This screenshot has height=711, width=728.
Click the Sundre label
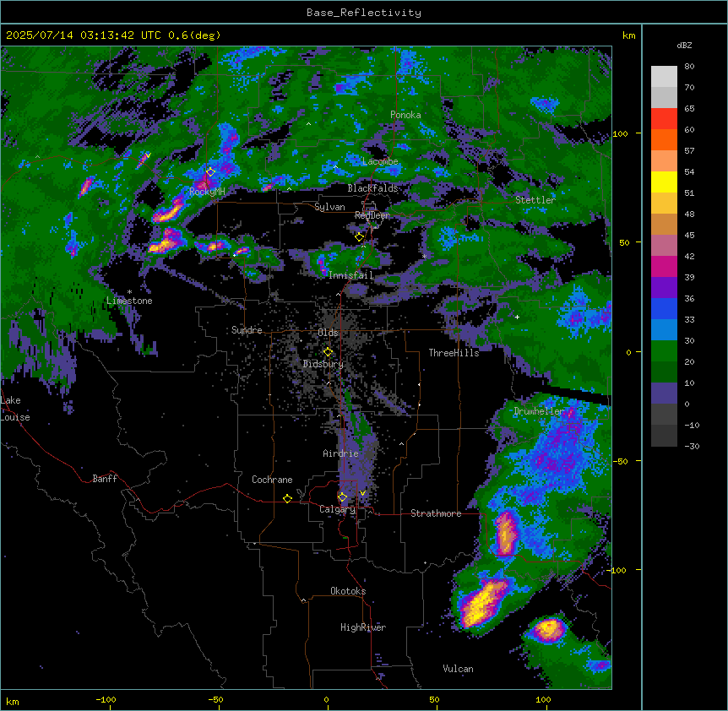click(x=247, y=330)
